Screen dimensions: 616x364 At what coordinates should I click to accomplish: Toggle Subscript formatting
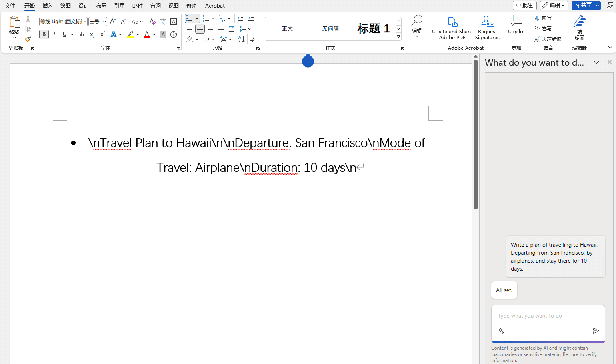tap(92, 34)
